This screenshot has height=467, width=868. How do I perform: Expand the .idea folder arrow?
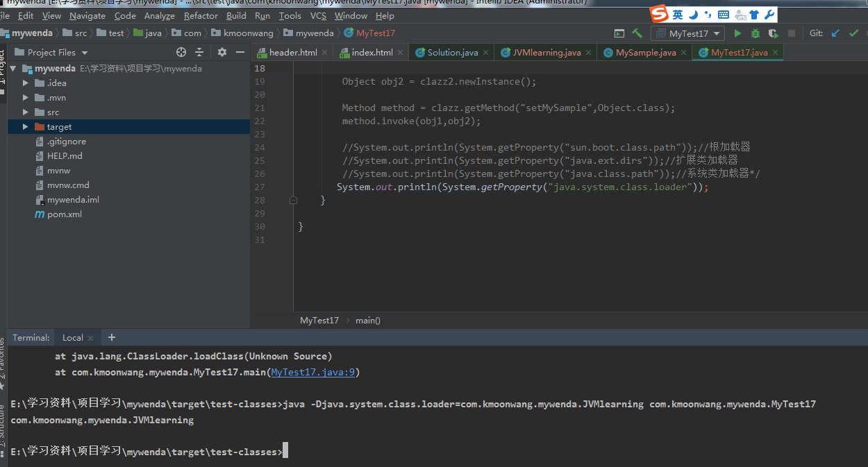[26, 83]
